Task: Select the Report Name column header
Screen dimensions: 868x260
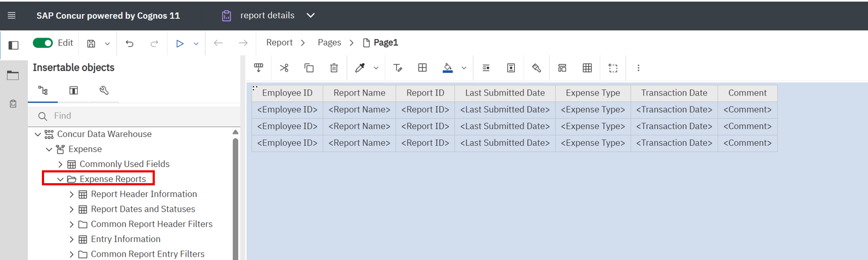Action: coord(360,93)
